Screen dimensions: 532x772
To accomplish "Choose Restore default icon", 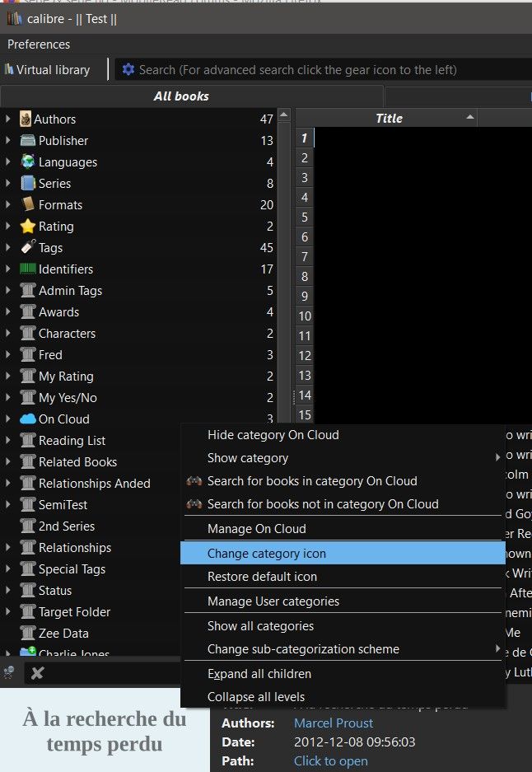I will [343, 577].
